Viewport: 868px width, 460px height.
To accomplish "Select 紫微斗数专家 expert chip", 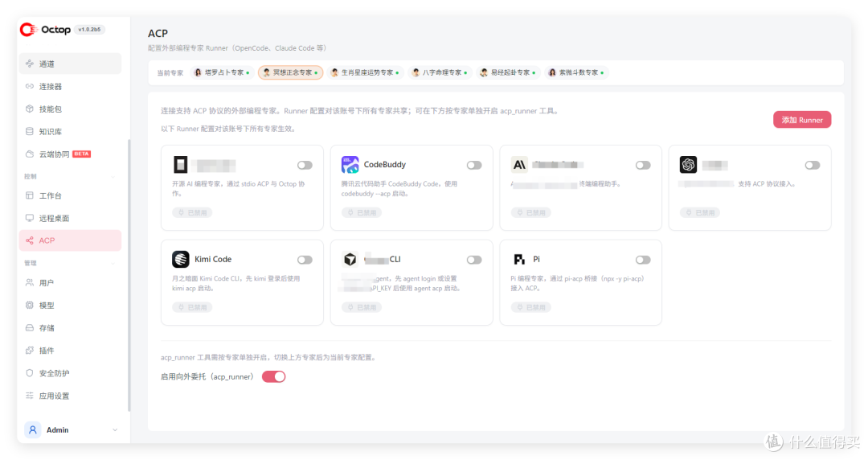I will tap(575, 72).
